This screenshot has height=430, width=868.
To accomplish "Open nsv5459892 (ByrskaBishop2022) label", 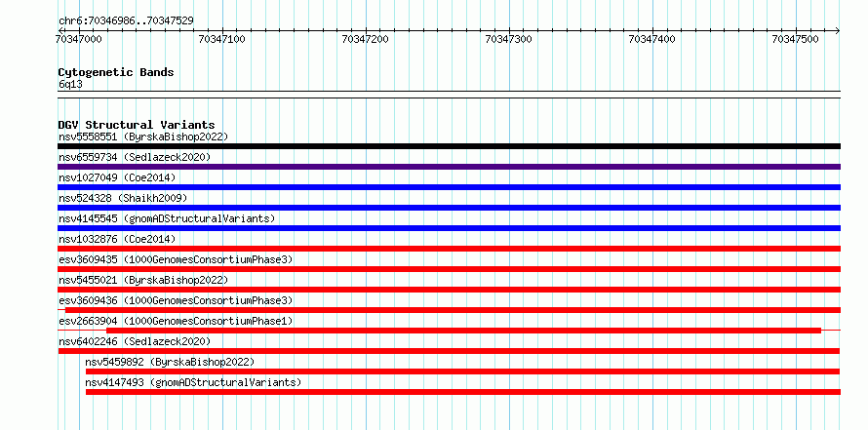I will point(170,362).
